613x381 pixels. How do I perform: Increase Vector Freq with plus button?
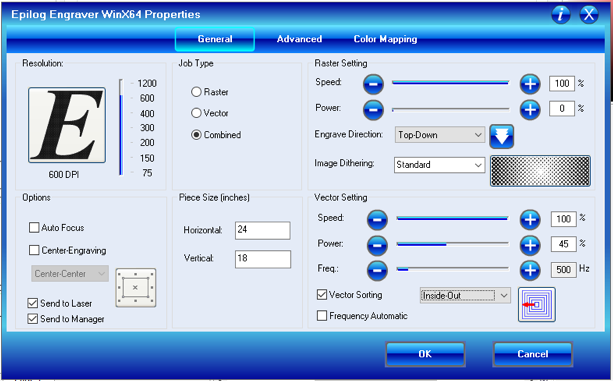(x=530, y=270)
